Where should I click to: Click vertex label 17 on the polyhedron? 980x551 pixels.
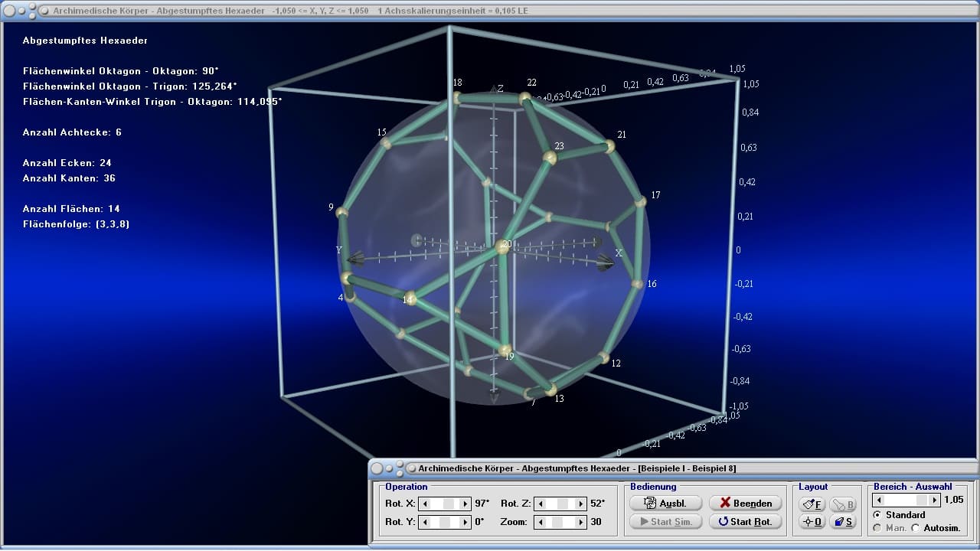655,195
